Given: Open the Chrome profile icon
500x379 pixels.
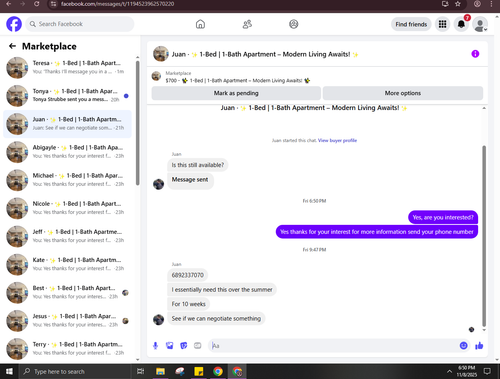Looking at the screenshot, I should click(x=477, y=4).
